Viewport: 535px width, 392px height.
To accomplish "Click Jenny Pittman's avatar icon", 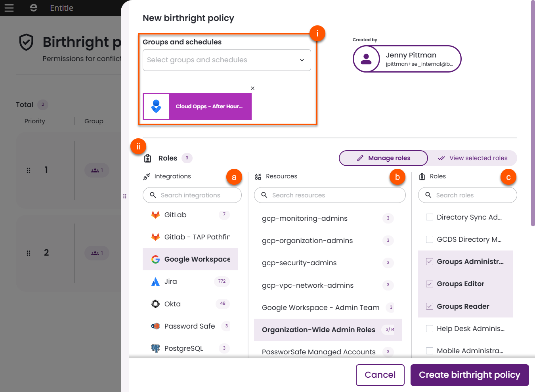I will click(x=366, y=59).
